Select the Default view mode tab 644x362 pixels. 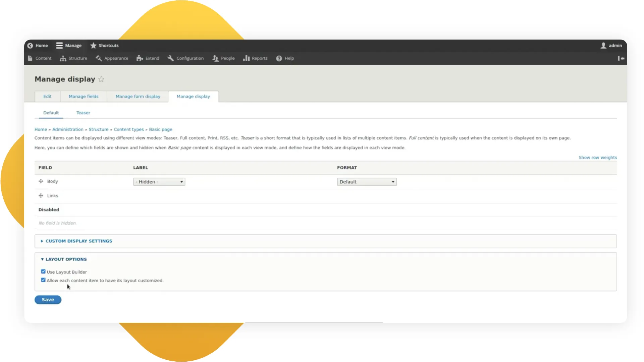[x=51, y=113]
